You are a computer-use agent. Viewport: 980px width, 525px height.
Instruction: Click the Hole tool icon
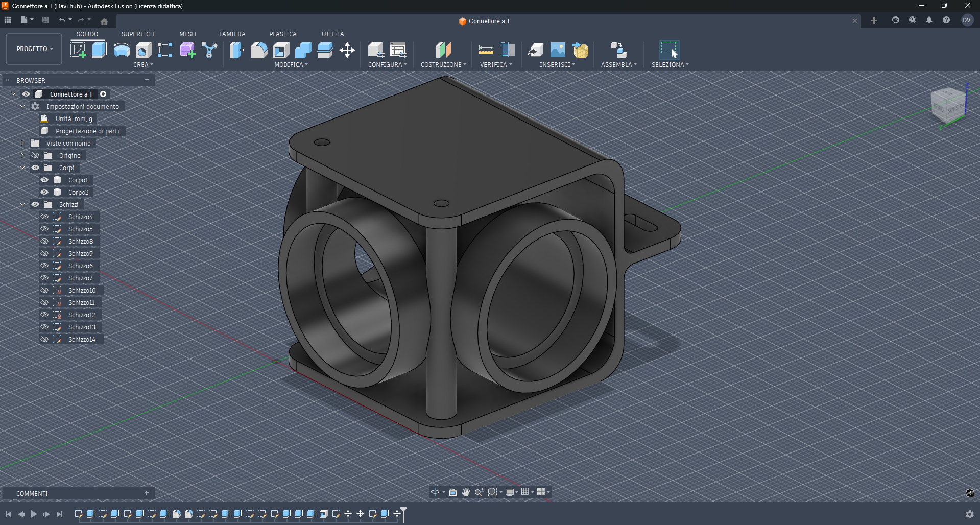tap(142, 50)
